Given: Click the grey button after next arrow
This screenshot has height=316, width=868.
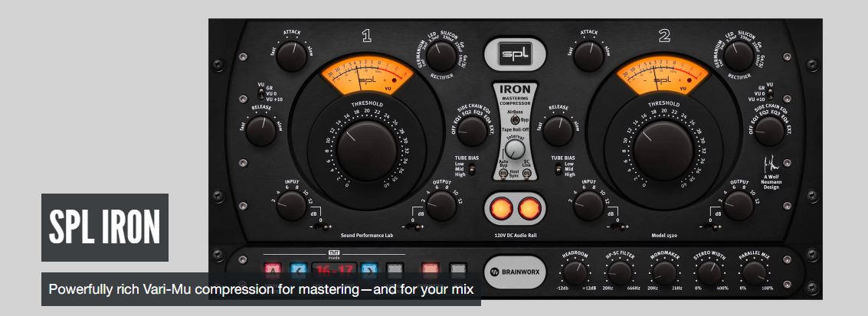Looking at the screenshot, I should [395, 272].
